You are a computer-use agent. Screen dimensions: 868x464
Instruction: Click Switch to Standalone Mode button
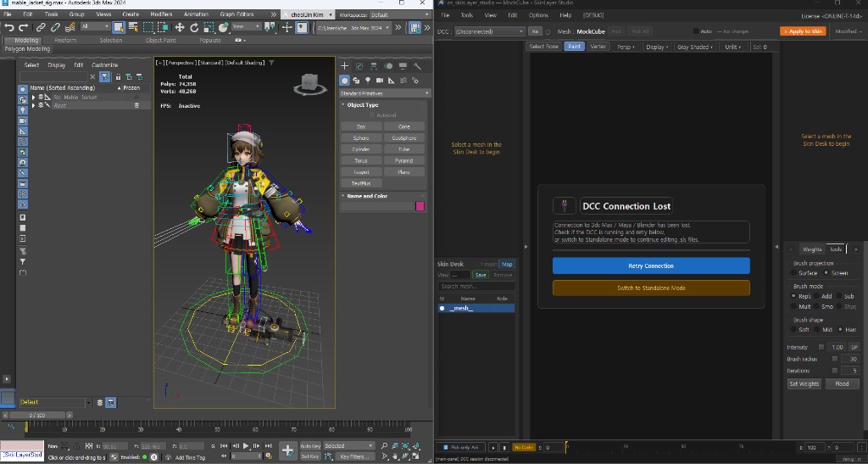point(651,288)
